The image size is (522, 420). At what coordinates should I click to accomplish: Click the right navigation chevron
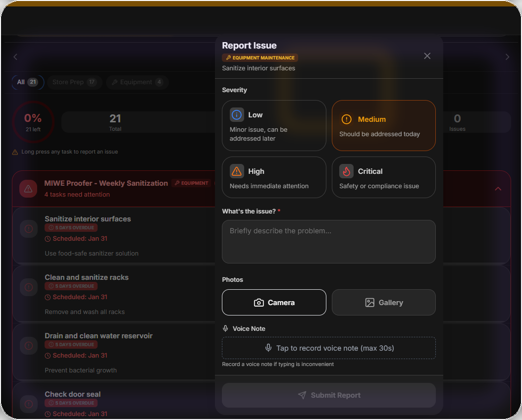click(x=507, y=56)
